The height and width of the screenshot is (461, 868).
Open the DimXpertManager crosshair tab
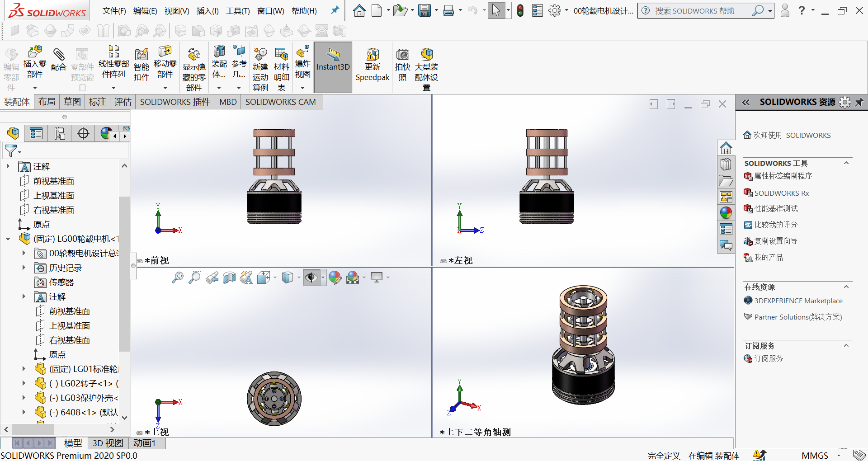click(x=83, y=133)
